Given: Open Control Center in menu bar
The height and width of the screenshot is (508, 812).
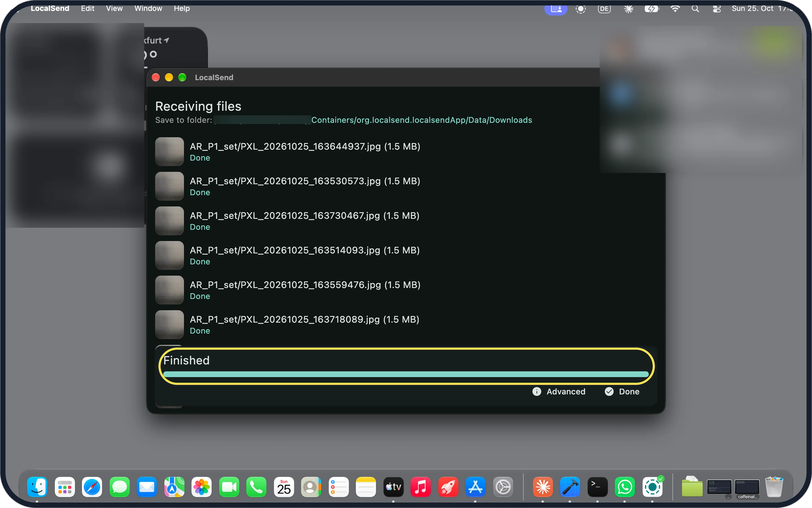Looking at the screenshot, I should pyautogui.click(x=717, y=9).
